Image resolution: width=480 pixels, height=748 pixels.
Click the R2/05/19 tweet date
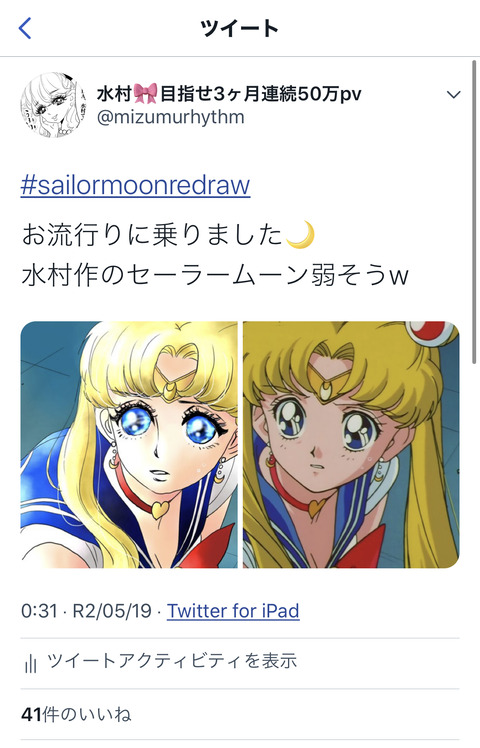click(112, 611)
